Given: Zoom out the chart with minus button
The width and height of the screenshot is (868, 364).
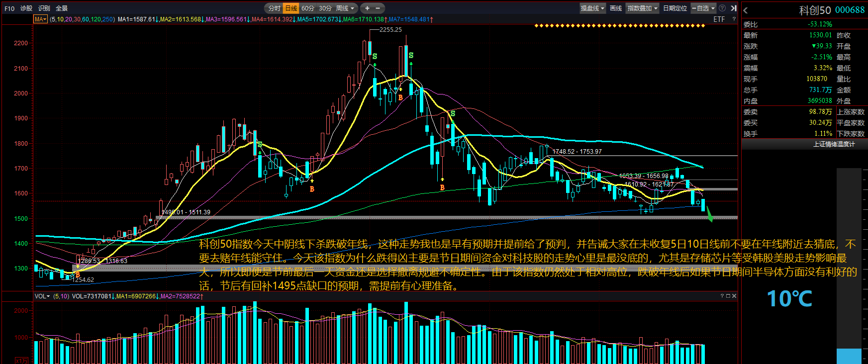Looking at the screenshot, I should [378, 8].
